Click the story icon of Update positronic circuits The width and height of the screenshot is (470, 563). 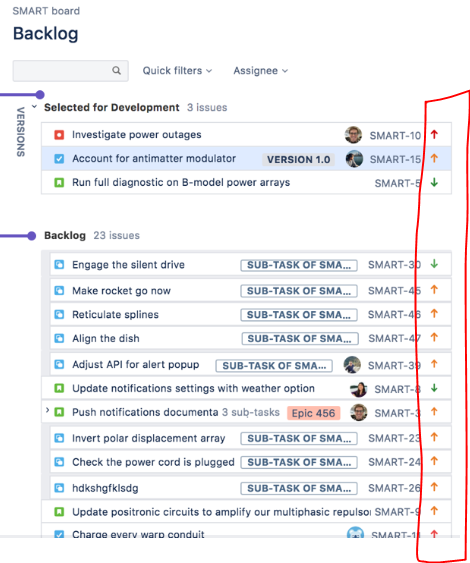pos(59,512)
